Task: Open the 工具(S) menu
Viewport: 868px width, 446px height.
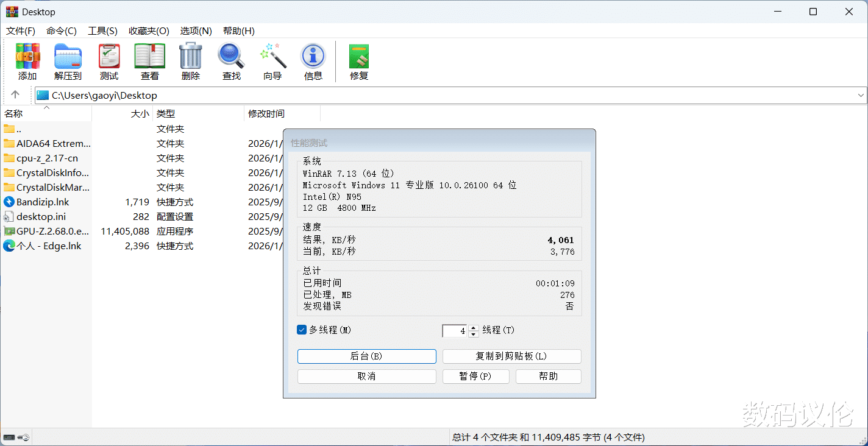Action: [x=102, y=30]
